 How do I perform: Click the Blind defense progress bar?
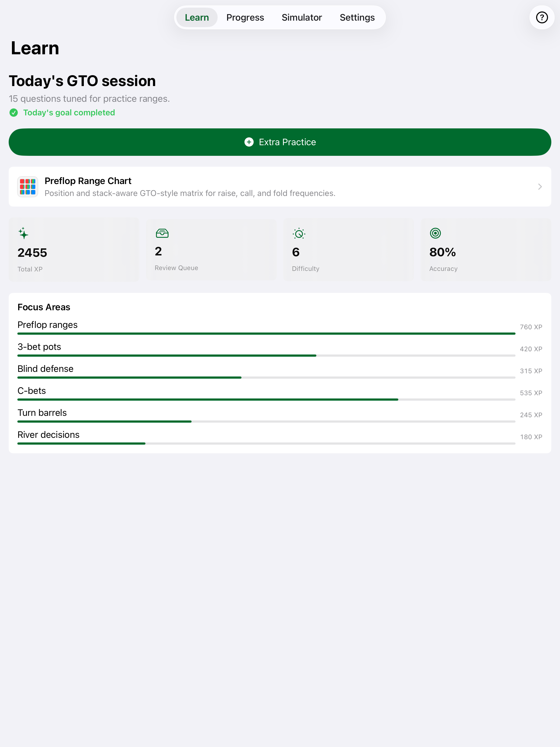click(x=266, y=378)
